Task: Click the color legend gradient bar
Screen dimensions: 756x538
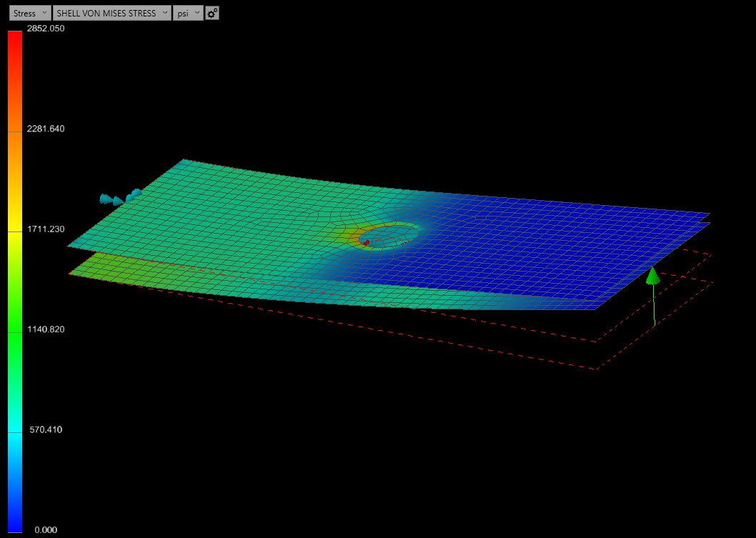Action: (15, 282)
